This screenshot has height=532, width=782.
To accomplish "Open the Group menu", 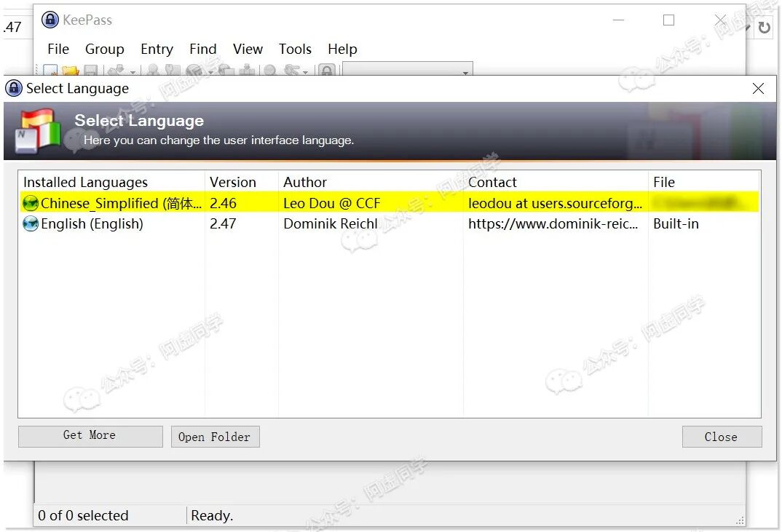I will click(x=104, y=49).
